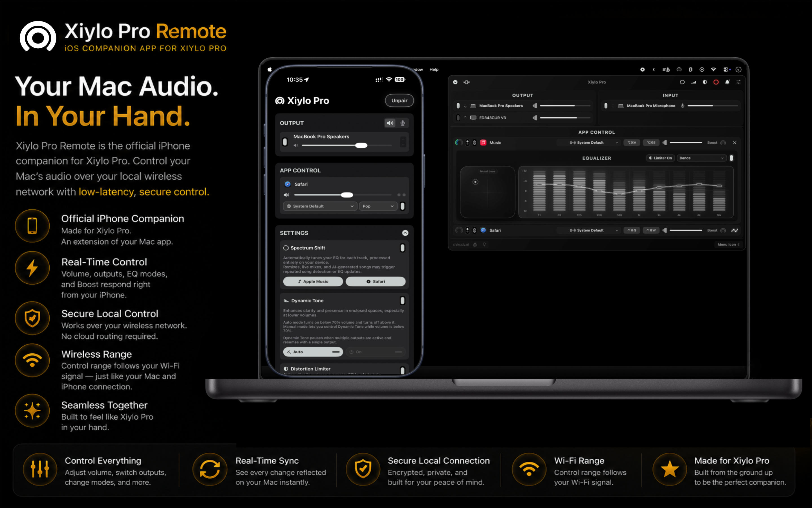Click the Limiter On button in Equalizer
Screen dimensions: 812x508
point(660,158)
